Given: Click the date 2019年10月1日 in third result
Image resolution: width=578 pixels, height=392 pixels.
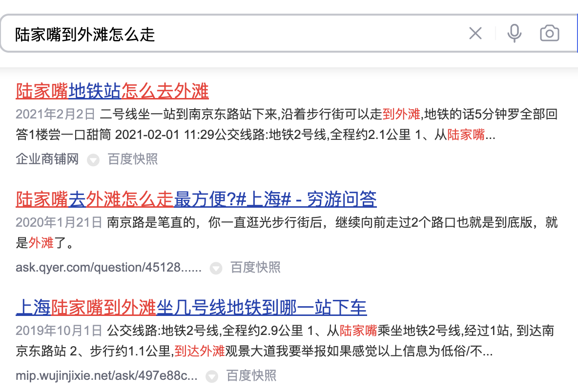Looking at the screenshot, I should coord(59,331).
